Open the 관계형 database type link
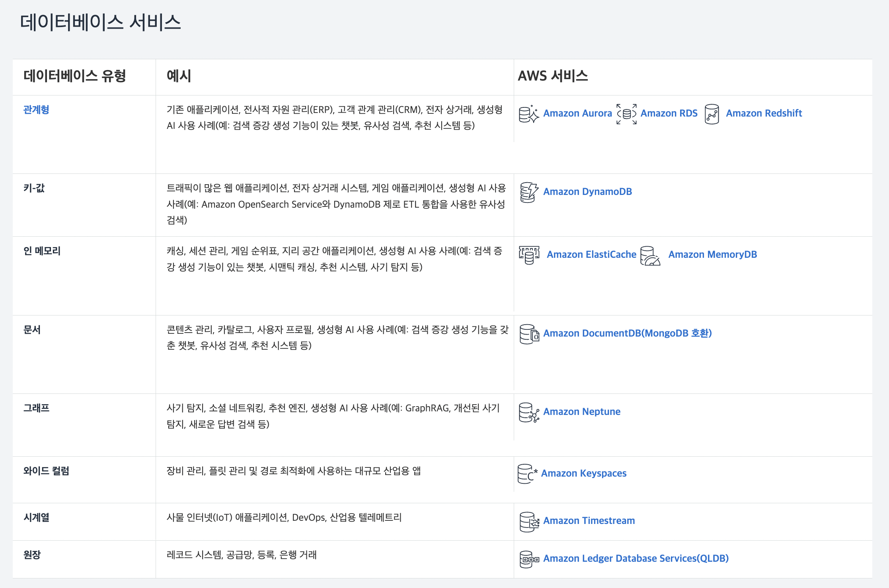889x588 pixels. pos(36,110)
